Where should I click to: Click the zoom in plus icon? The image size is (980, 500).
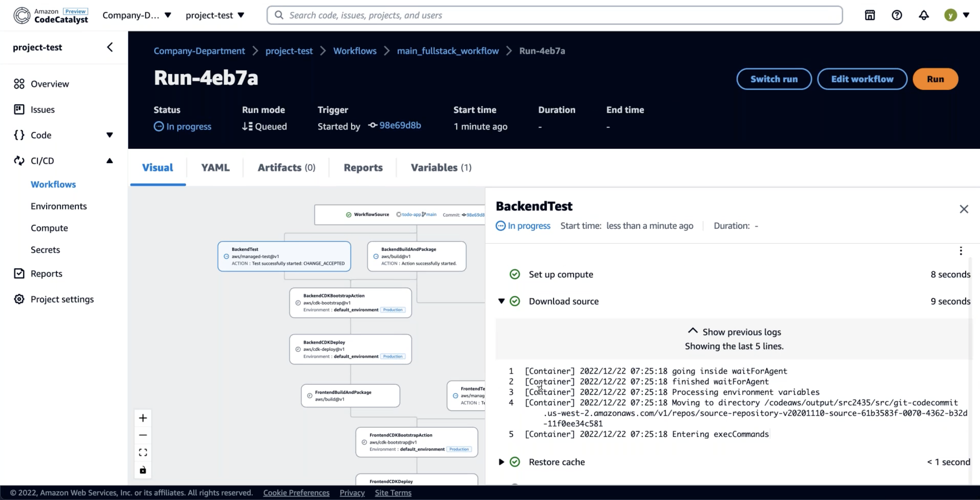tap(143, 418)
